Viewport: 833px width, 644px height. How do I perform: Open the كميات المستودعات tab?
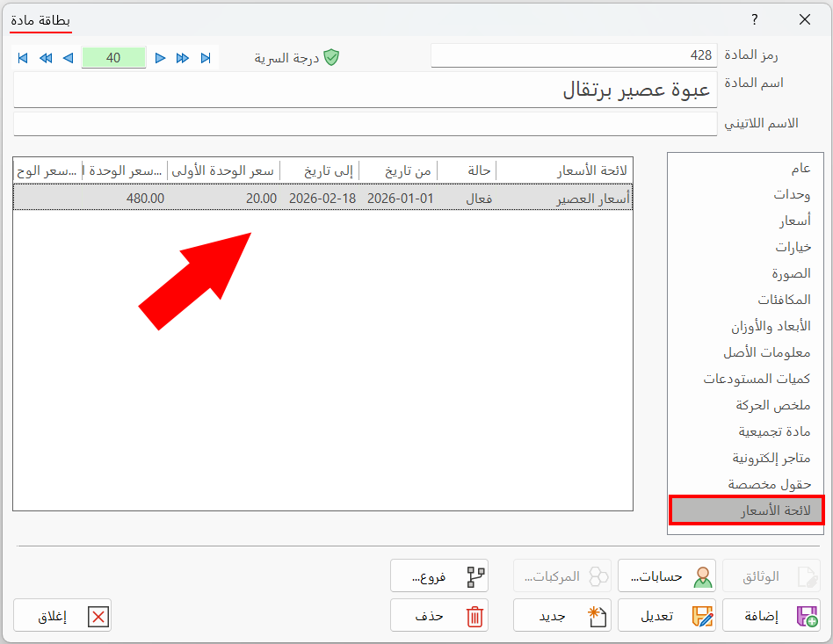(x=757, y=379)
